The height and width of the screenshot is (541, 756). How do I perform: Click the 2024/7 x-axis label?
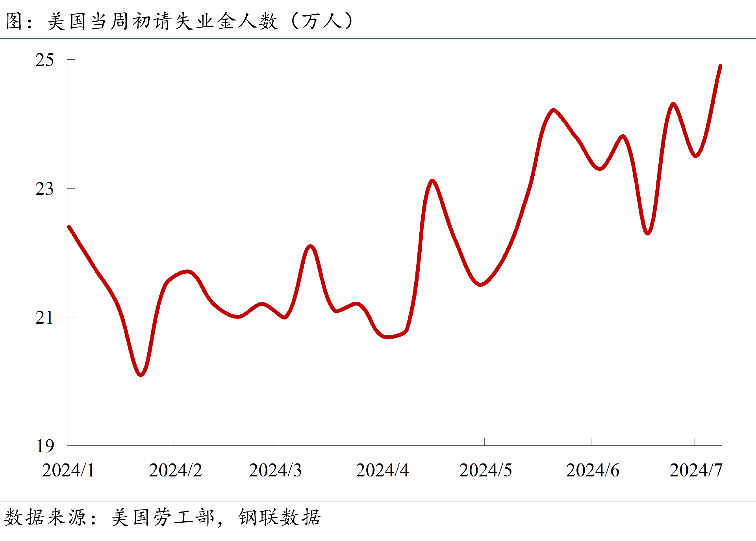coord(696,470)
